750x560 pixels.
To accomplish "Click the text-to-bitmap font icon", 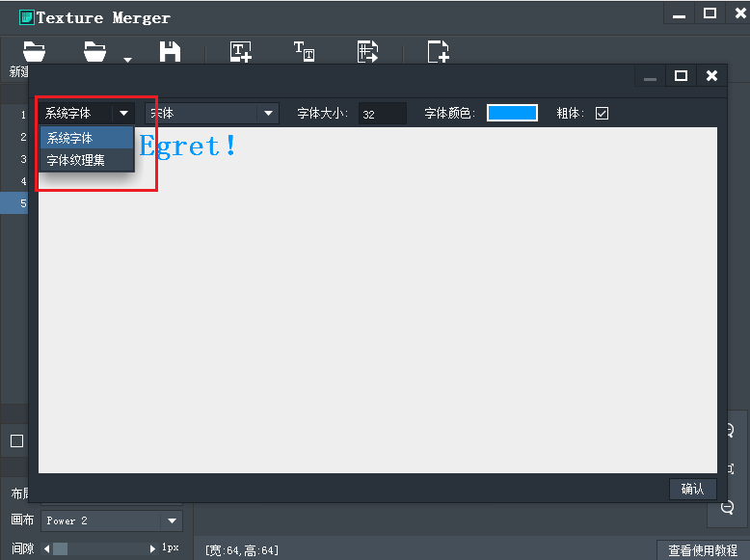I will (x=305, y=51).
